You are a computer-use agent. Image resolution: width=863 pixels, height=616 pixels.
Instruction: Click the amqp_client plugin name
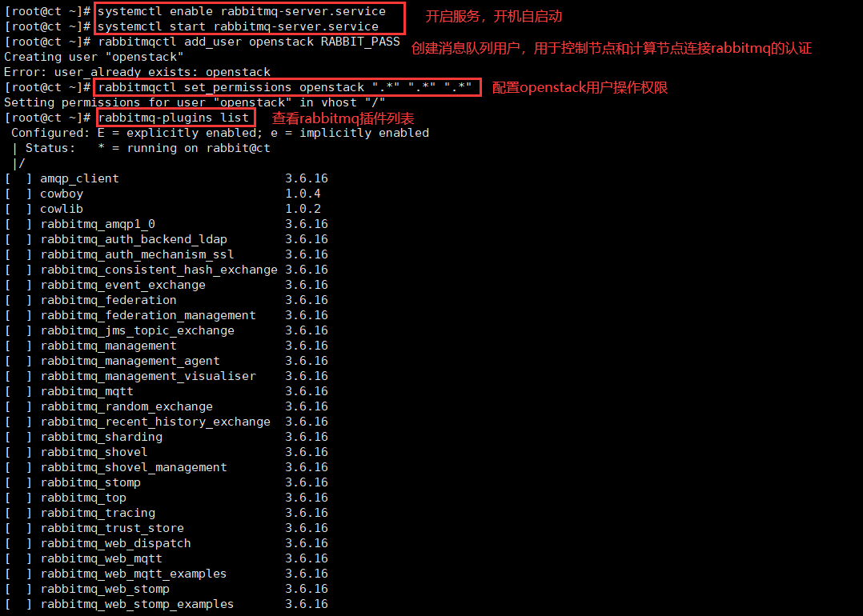click(x=79, y=178)
